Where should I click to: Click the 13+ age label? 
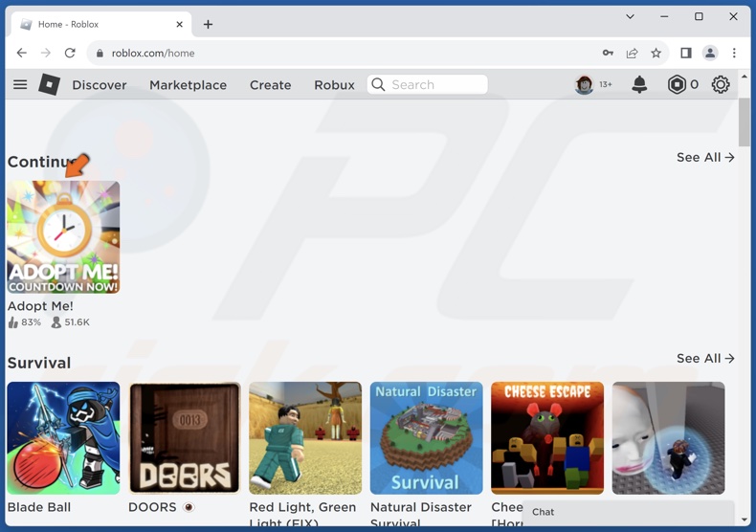pyautogui.click(x=606, y=85)
